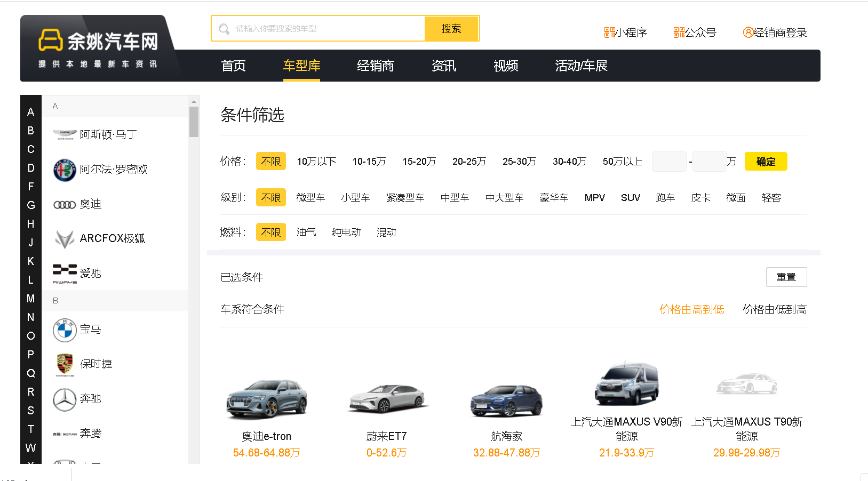868x481 pixels.
Task: Open the 活动/车展 tab
Action: pyautogui.click(x=582, y=66)
